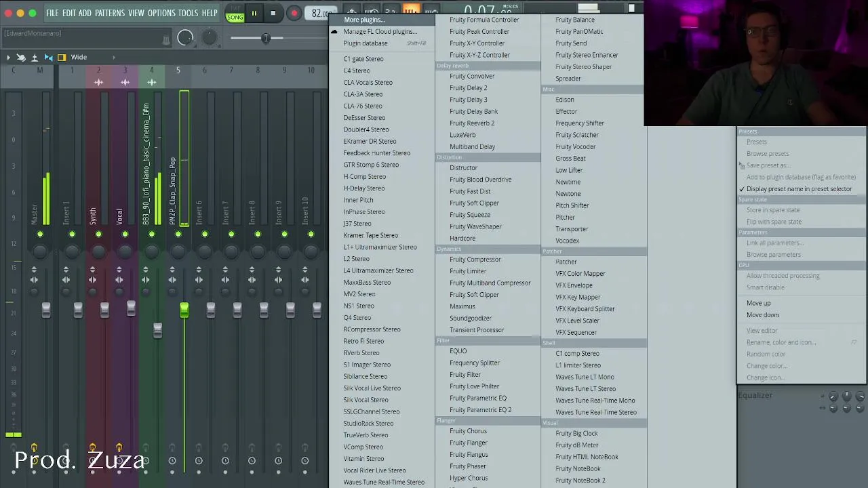Click the main volume knob in top panel
The width and height of the screenshot is (868, 488).
pos(185,39)
